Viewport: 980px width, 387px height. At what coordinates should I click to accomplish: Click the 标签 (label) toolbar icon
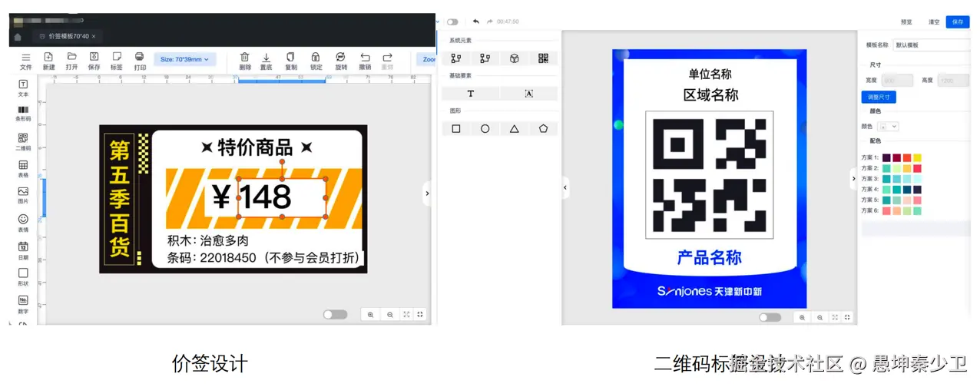pyautogui.click(x=117, y=61)
